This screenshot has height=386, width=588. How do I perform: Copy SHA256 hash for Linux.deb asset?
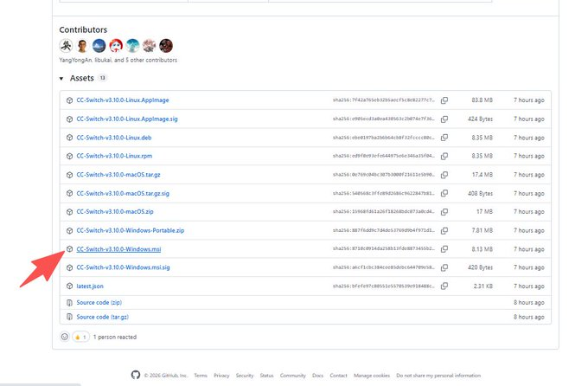[444, 138]
